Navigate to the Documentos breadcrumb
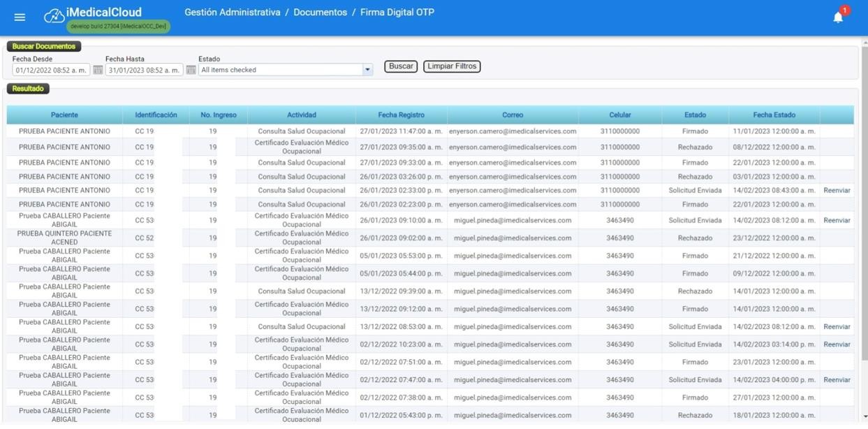Viewport: 868px width, 429px height. pos(320,13)
